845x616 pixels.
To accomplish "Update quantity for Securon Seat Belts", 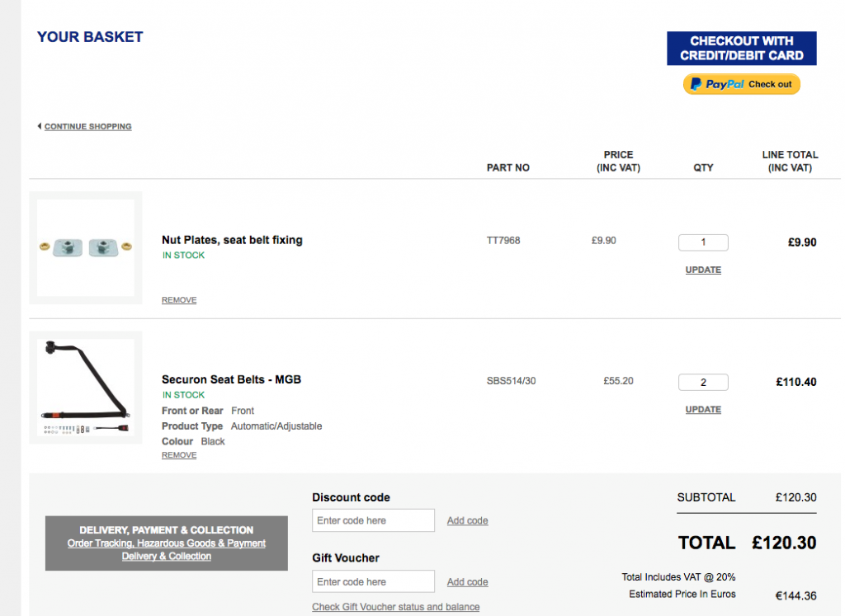I will [x=703, y=409].
